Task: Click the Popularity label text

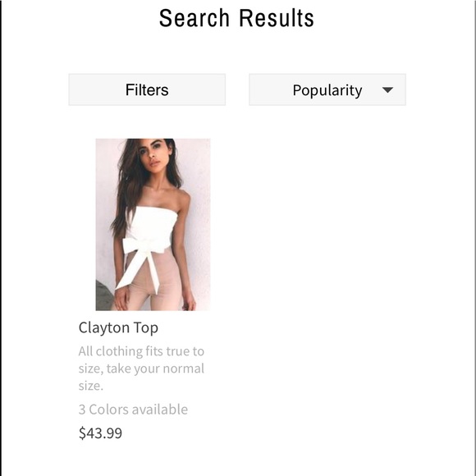Action: click(x=327, y=90)
